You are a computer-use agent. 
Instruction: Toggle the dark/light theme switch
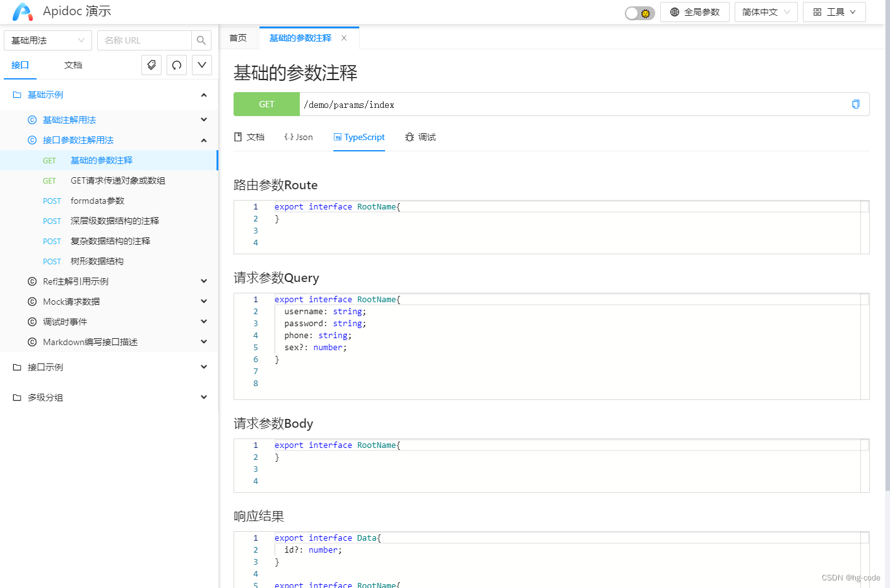pos(639,13)
